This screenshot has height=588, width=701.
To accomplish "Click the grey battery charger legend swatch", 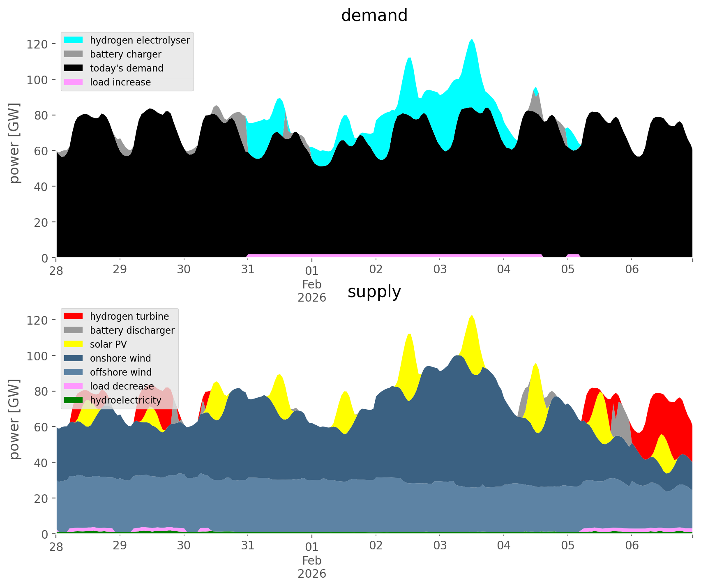I will (x=74, y=54).
